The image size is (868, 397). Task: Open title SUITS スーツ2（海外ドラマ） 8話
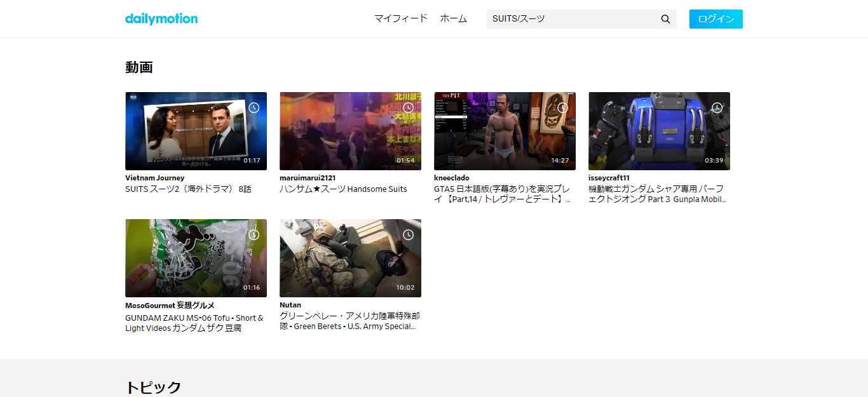188,189
